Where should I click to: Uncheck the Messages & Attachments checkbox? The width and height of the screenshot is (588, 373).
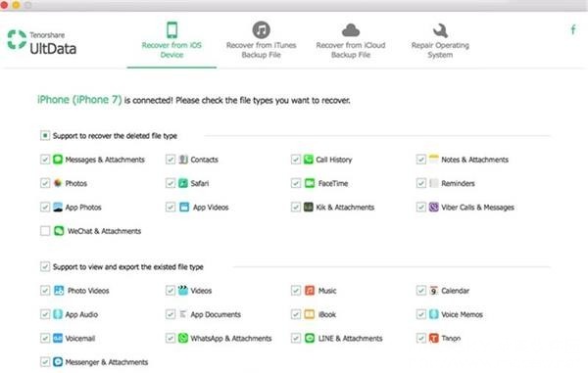(45, 160)
